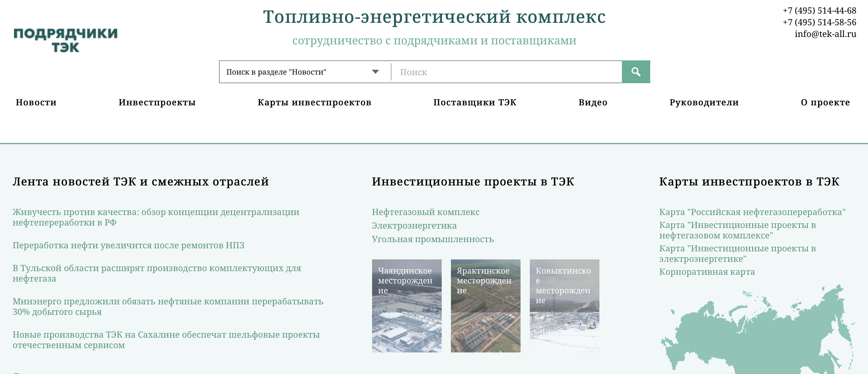868x374 pixels.
Task: Open Чаяндинское месторождение thumbnail
Action: coord(407,306)
